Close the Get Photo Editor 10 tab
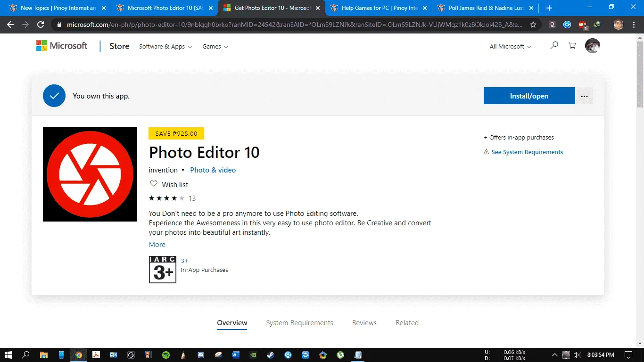The height and width of the screenshot is (362, 644). (x=317, y=8)
